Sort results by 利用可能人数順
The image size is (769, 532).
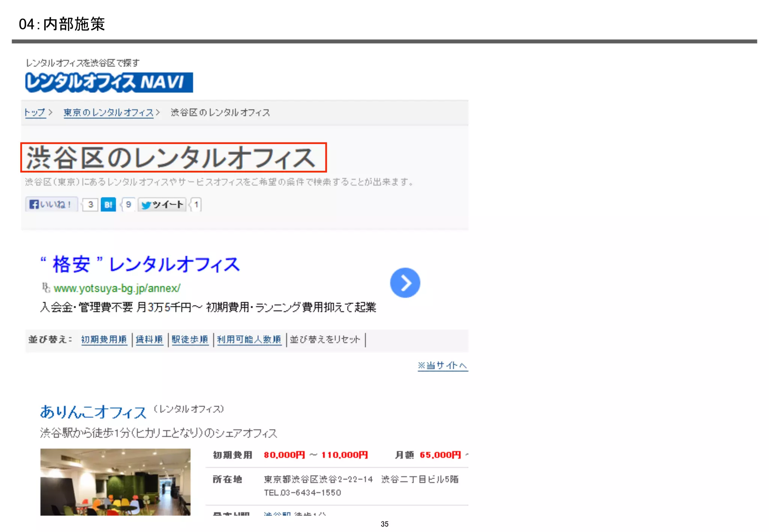click(249, 340)
